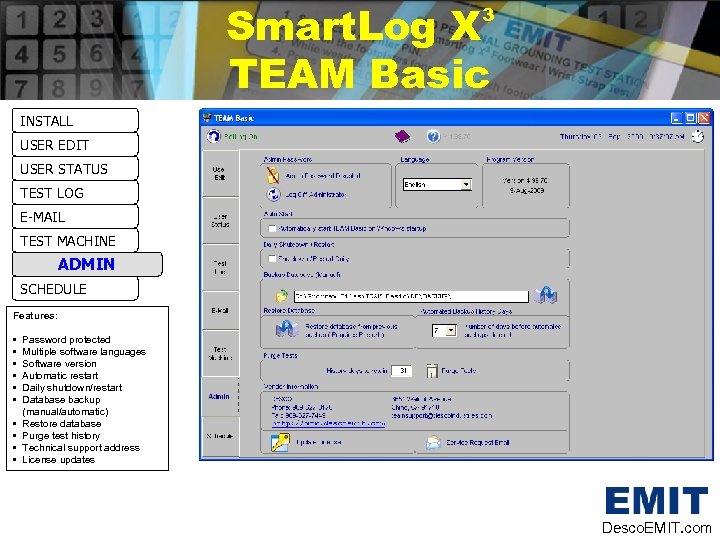
Task: Enable automatic start on Windows startup checkbox
Action: coord(272,228)
